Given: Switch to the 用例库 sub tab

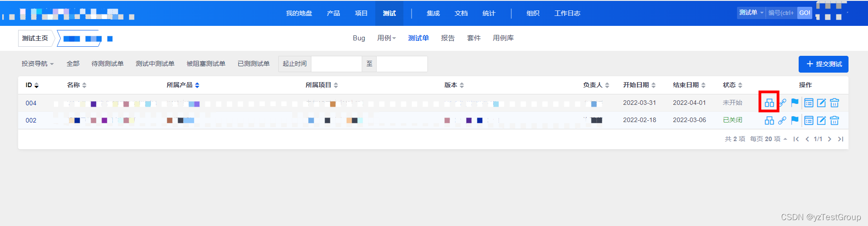Looking at the screenshot, I should 503,38.
